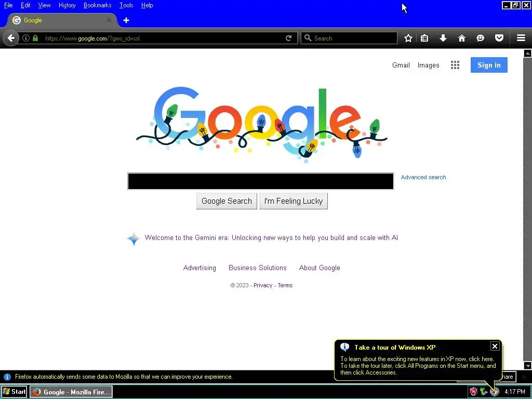Open the smiley chat icon in toolbar
532x399 pixels.
point(481,38)
